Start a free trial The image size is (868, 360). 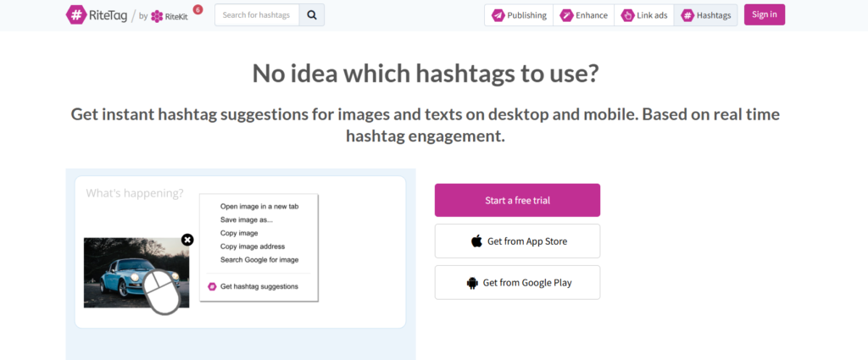517,200
